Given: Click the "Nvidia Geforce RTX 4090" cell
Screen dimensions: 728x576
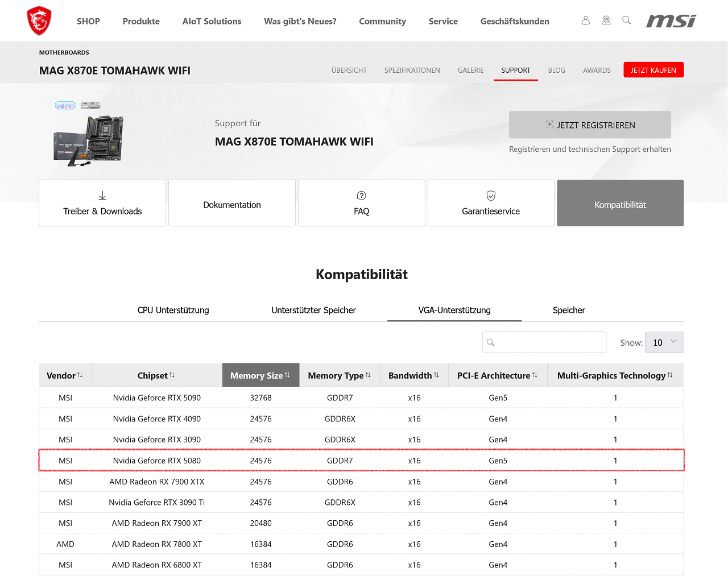Looking at the screenshot, I should (157, 419).
